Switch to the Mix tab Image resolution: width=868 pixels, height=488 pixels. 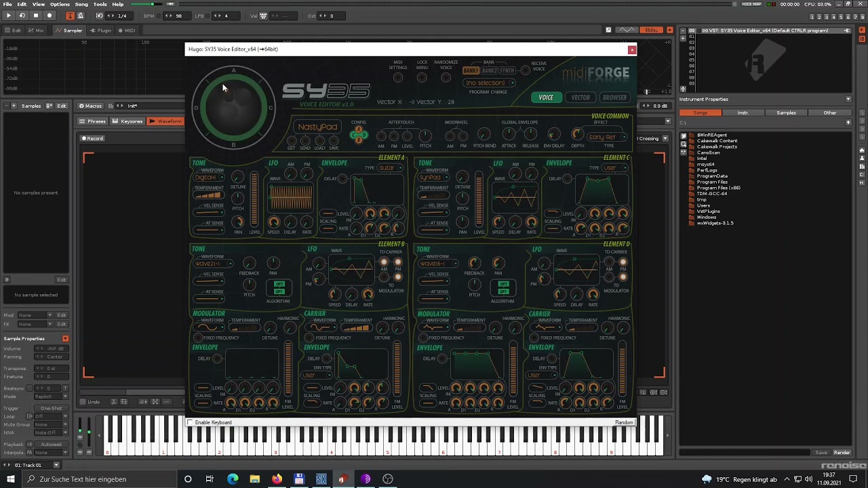tap(37, 30)
